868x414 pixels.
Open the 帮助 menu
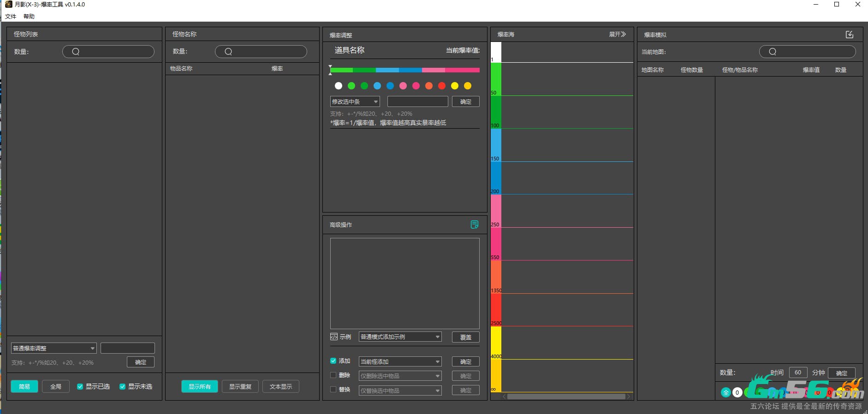click(29, 16)
